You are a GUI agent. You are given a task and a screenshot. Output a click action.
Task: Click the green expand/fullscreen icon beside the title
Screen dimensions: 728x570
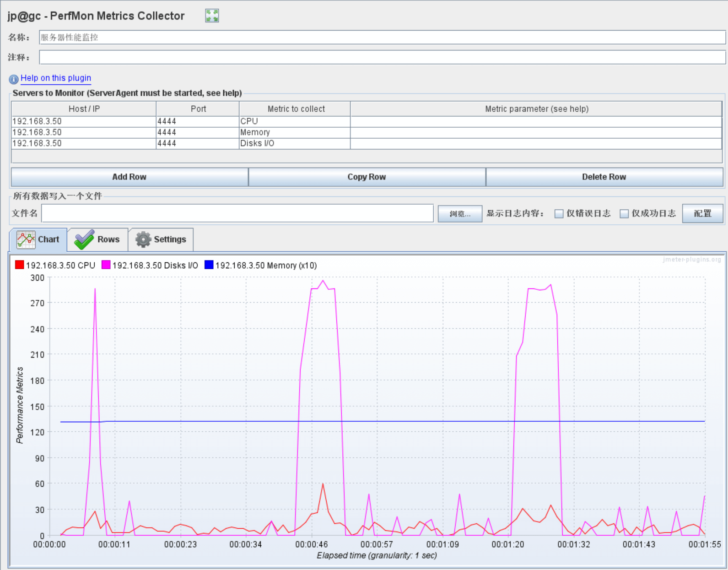212,16
